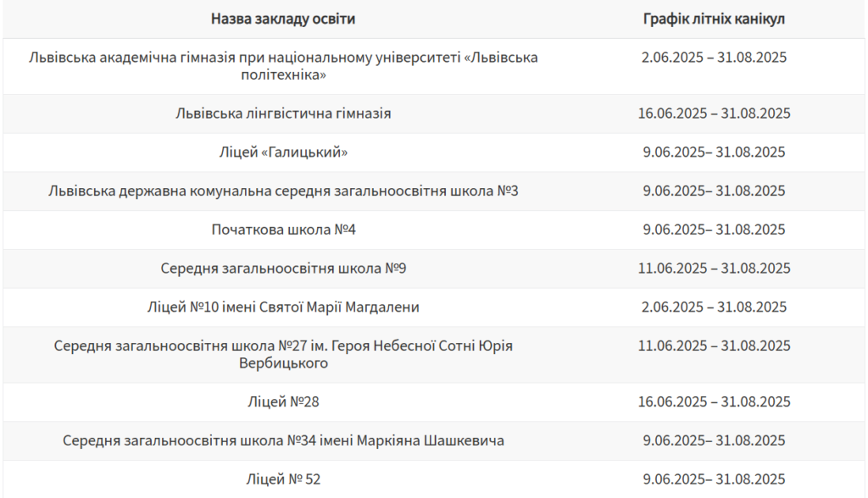Click school №27 Юрія Вербицького cell
868x498 pixels.
[283, 354]
